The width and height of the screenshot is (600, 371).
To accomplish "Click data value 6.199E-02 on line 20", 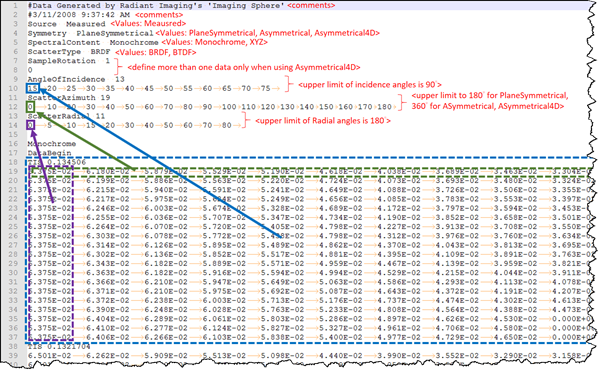I will (108, 181).
